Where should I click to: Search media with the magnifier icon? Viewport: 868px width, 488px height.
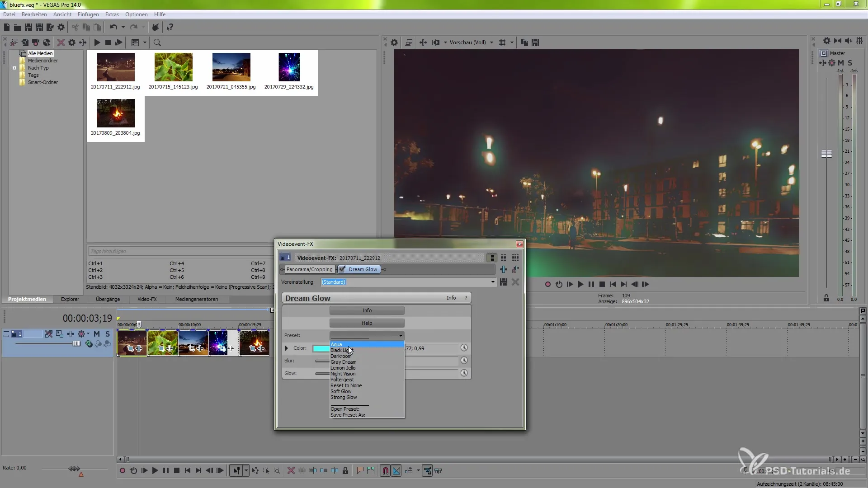tap(157, 42)
